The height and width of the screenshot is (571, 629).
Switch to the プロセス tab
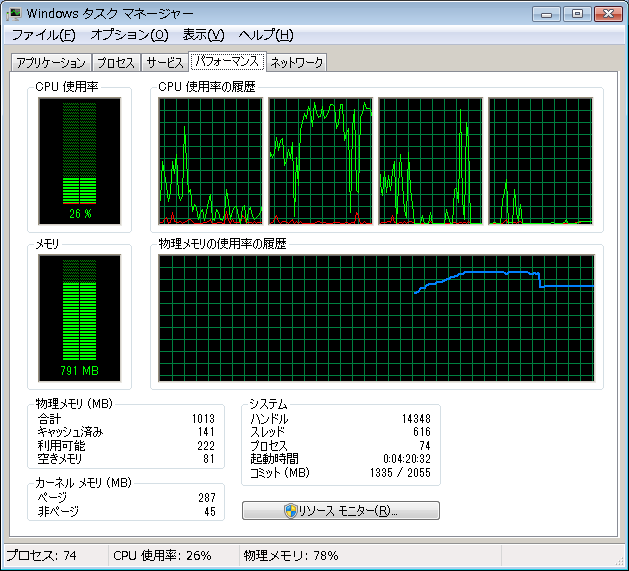116,63
